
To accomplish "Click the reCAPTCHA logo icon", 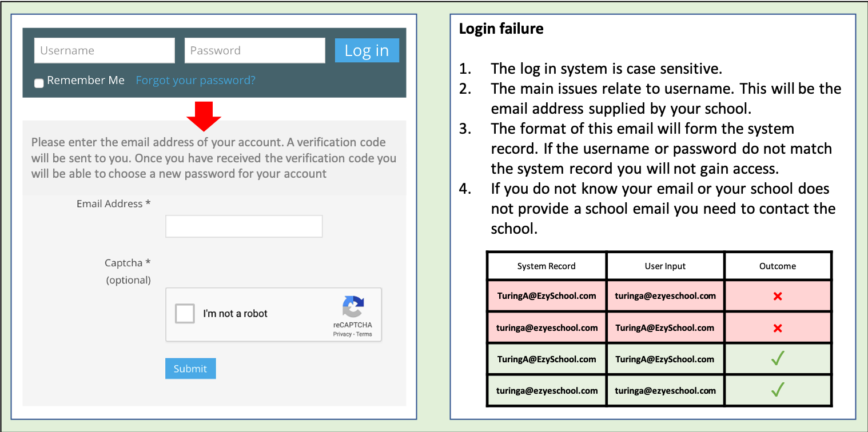I will tap(353, 307).
